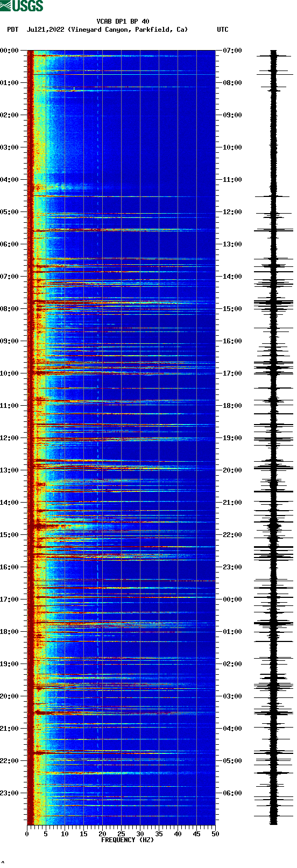Image resolution: width=297 pixels, height=868 pixels.
Task: Click the 11:00 PDT time label
Action: point(10,406)
